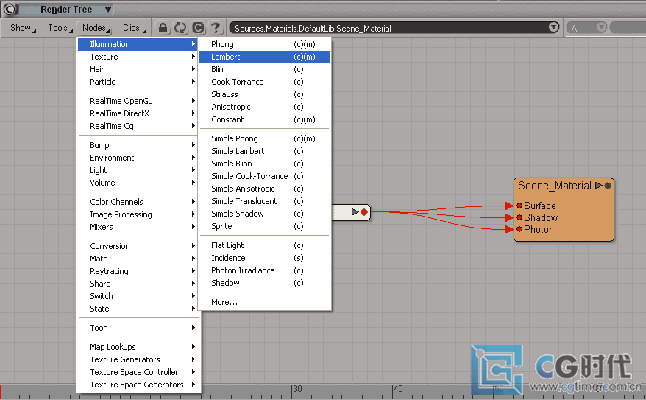
Task: Expand the Math submenu
Action: (x=138, y=259)
